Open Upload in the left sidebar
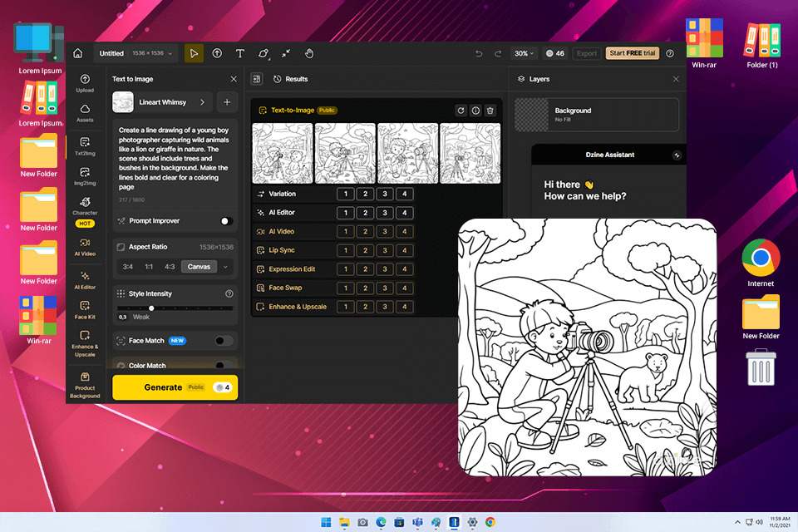This screenshot has height=532, width=798. 85,83
